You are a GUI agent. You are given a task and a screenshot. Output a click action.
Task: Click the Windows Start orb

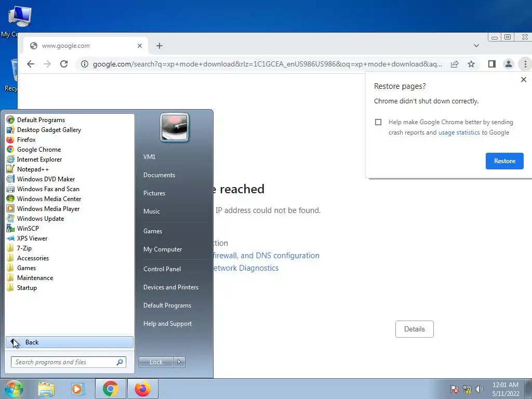pyautogui.click(x=14, y=389)
